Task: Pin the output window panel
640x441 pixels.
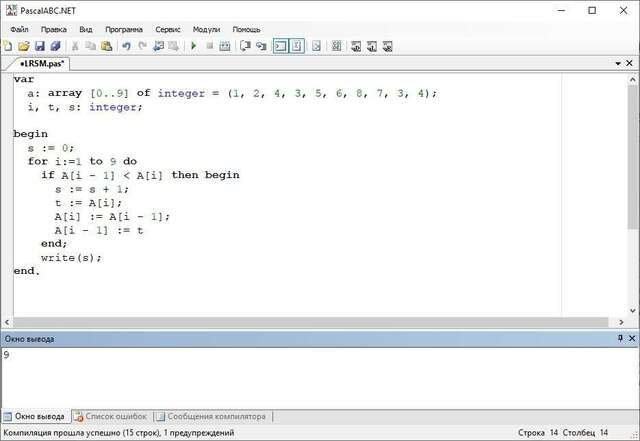Action: point(620,338)
